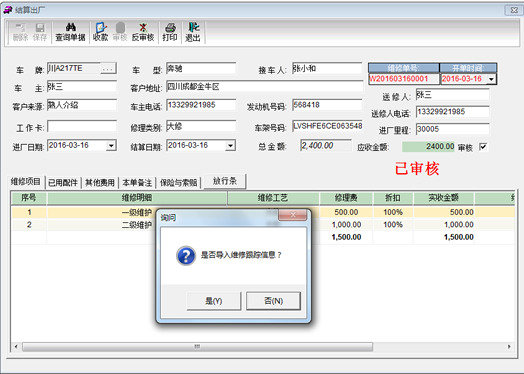
Task: Click the 车牌 browse ellipsis button
Action: 108,69
